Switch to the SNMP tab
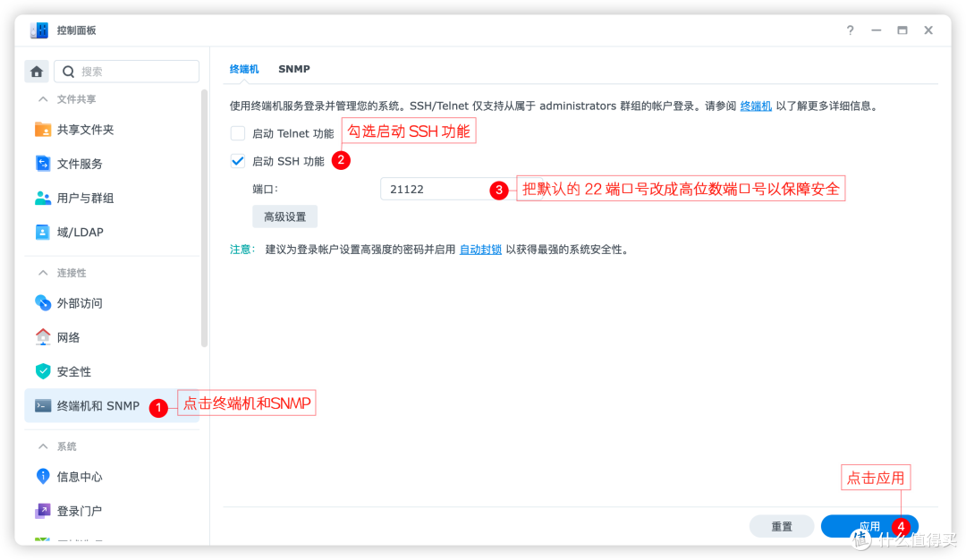The height and width of the screenshot is (560, 966). pyautogui.click(x=294, y=69)
